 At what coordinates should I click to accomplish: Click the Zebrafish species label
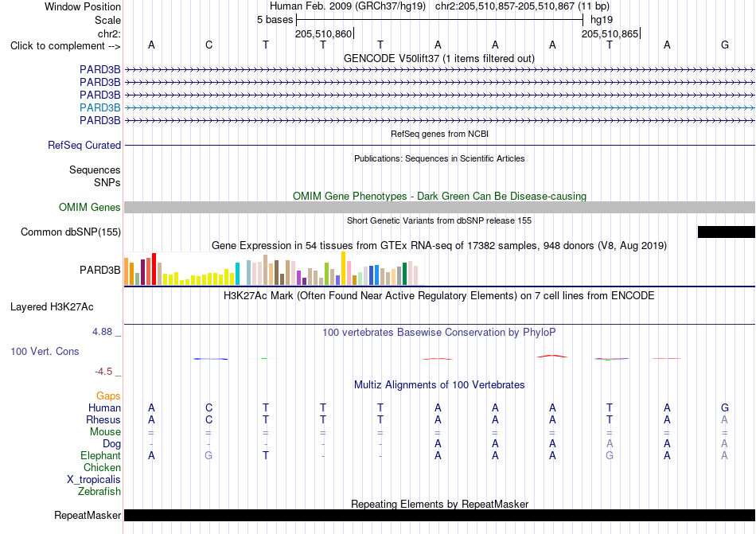(x=99, y=492)
